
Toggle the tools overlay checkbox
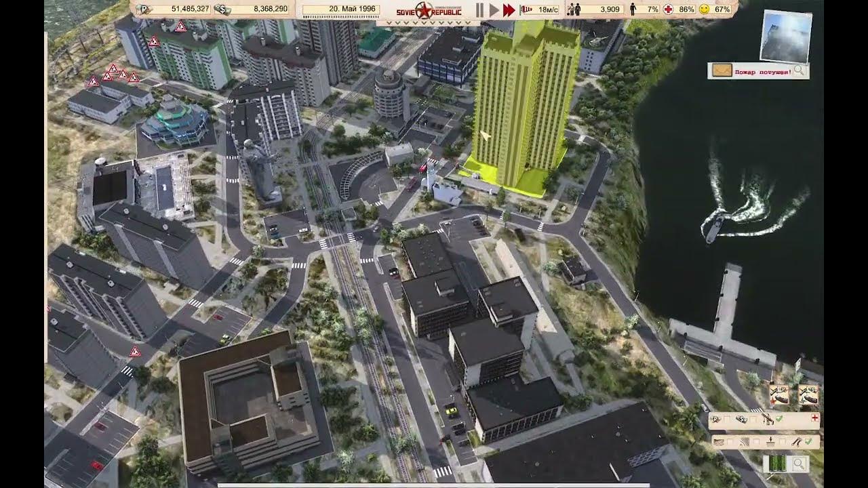click(x=808, y=441)
